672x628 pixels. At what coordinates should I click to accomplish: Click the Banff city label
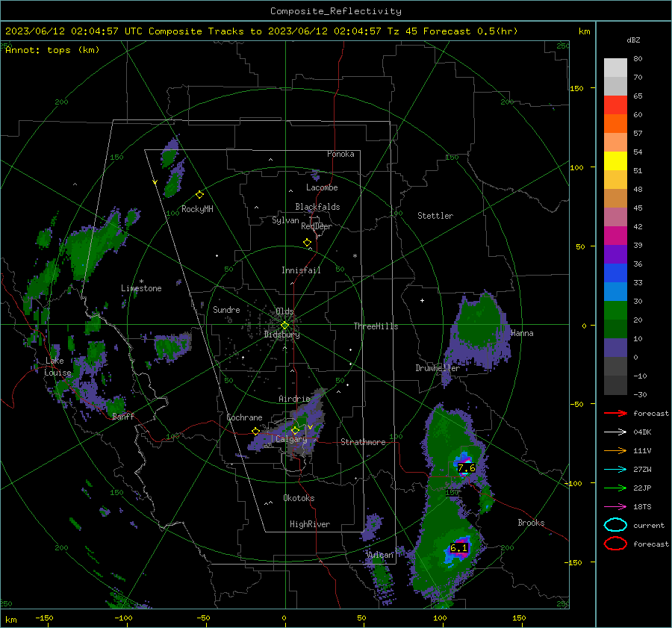click(123, 416)
